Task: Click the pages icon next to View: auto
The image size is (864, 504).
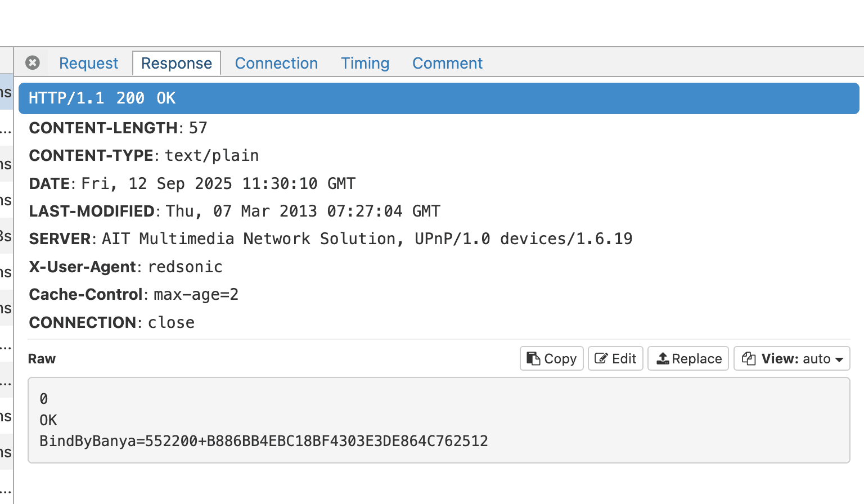Action: pos(749,358)
